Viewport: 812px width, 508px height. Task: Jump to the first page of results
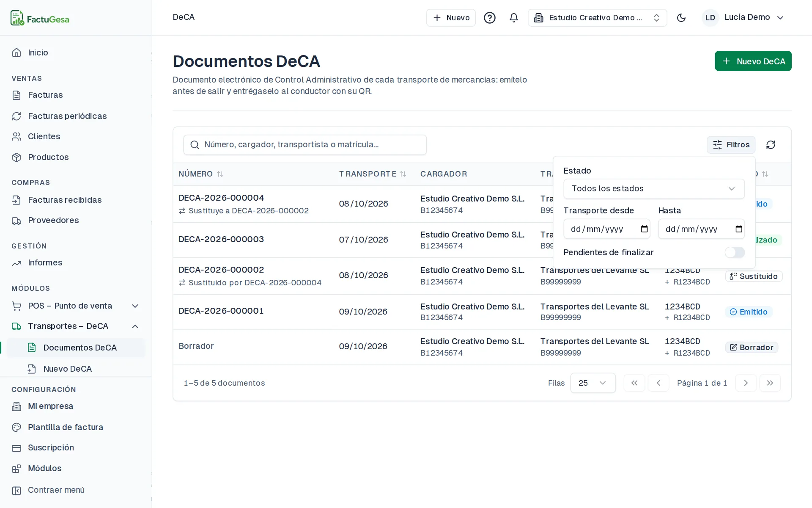tap(634, 383)
